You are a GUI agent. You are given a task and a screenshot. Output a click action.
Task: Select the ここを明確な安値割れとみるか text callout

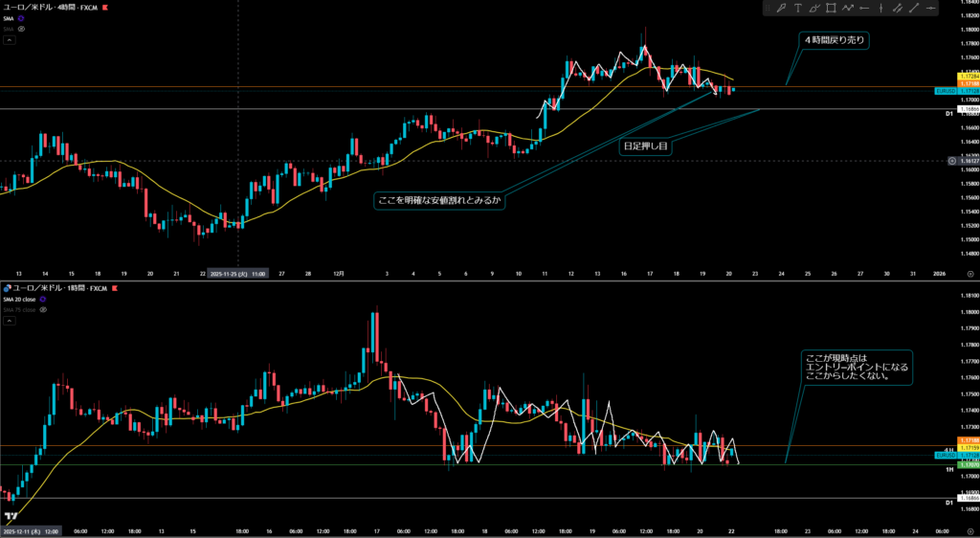pyautogui.click(x=440, y=201)
